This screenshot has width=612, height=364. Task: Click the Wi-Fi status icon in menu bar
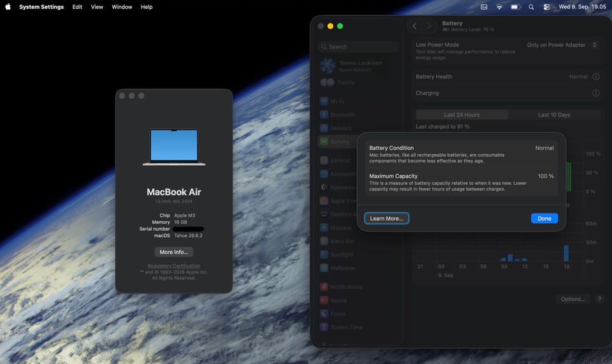(499, 6)
